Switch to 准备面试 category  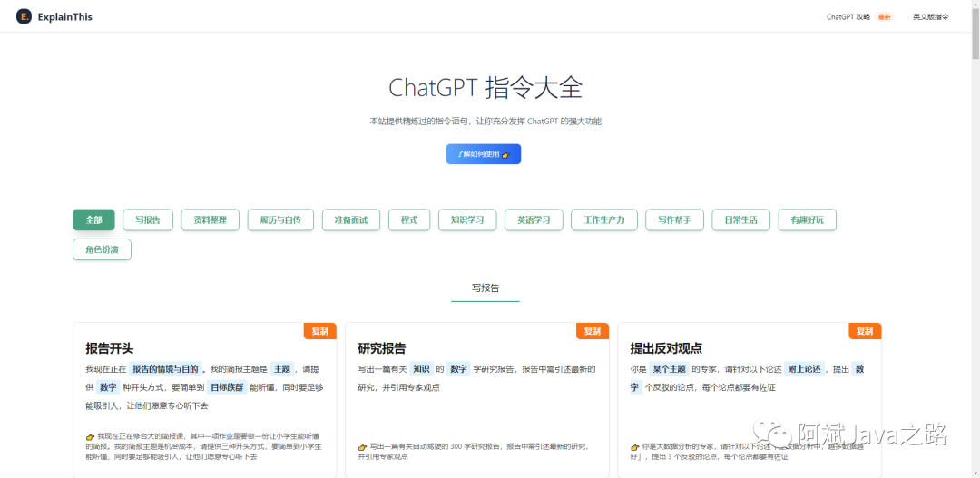coord(351,220)
